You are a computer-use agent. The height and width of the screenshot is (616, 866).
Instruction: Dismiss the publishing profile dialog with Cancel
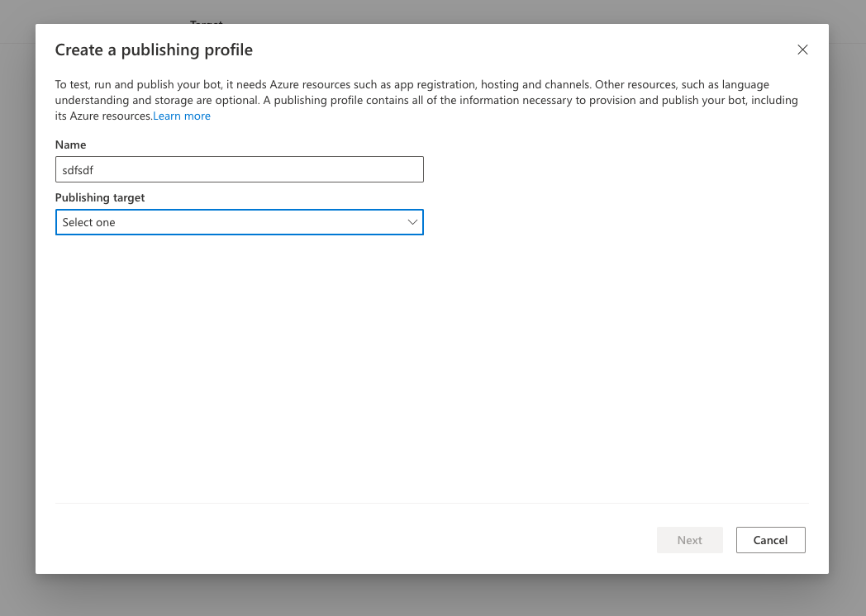pos(770,540)
